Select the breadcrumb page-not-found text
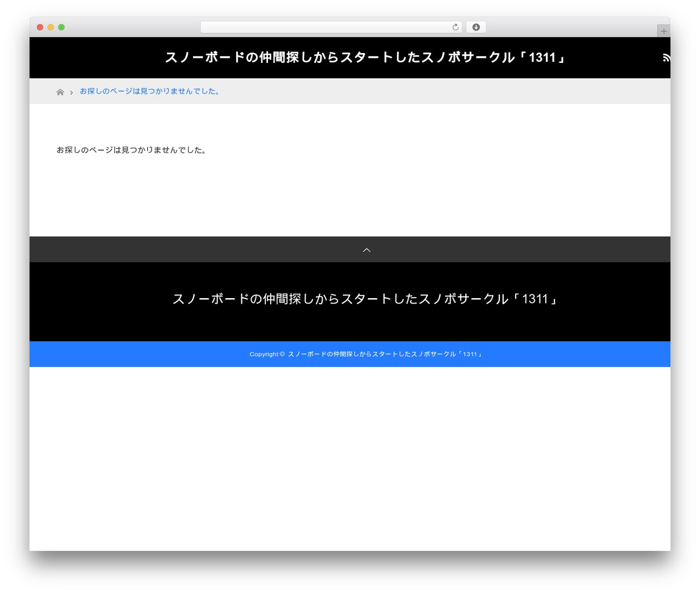 150,91
